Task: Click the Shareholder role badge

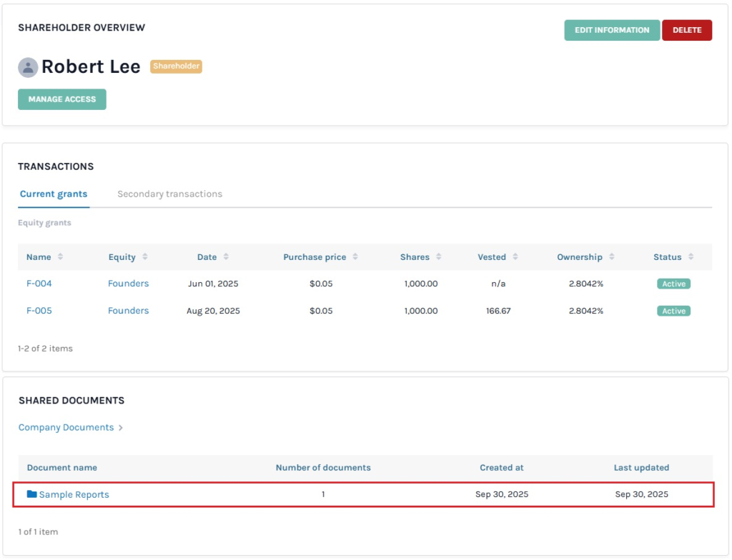Action: [x=176, y=66]
